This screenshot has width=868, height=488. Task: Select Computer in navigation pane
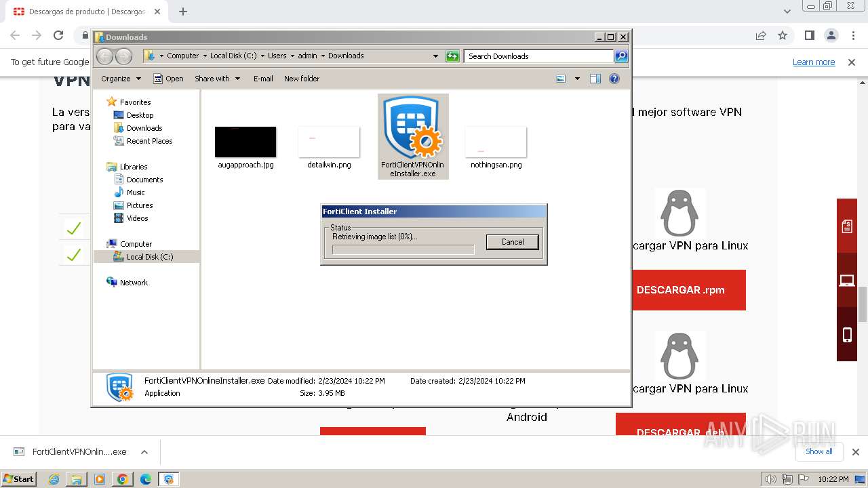136,244
